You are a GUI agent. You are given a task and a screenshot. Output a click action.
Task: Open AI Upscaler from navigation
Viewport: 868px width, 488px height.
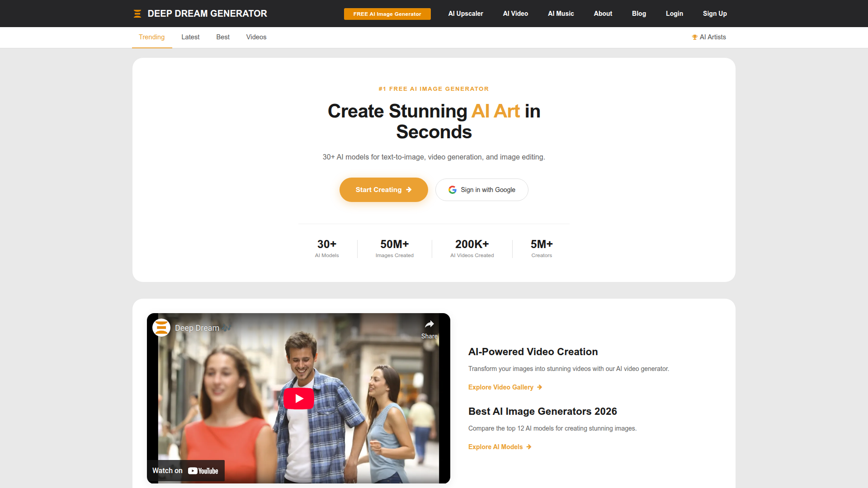coord(466,14)
